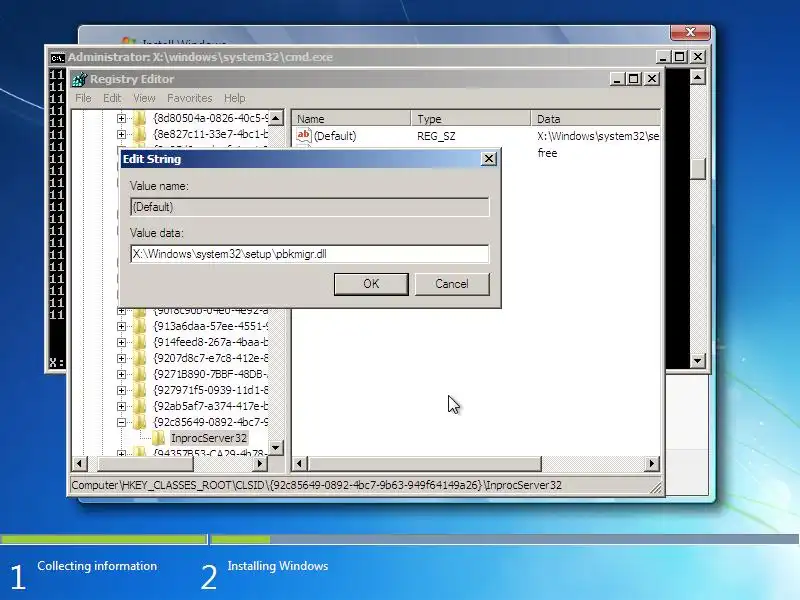This screenshot has width=800, height=600.
Task: Expand the {8e827c11-33e7-4bc1 key
Action: tap(121, 134)
